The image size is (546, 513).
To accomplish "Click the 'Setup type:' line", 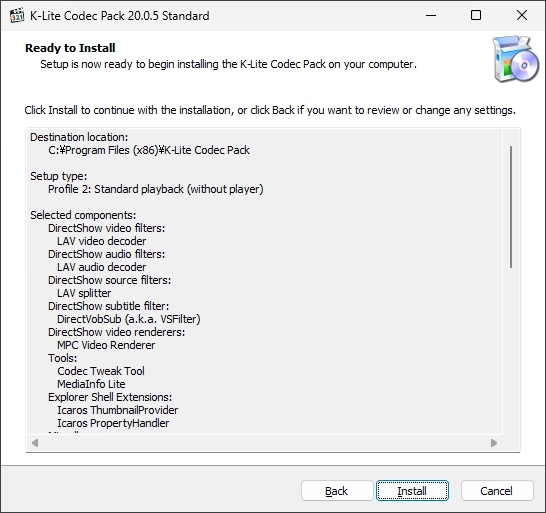I will tap(58, 176).
